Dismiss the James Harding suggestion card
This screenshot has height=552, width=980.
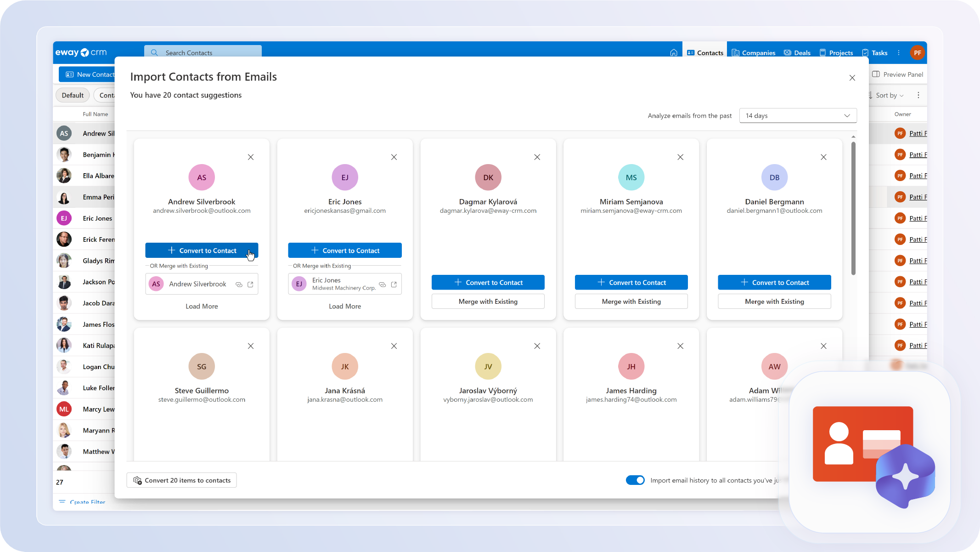click(680, 346)
